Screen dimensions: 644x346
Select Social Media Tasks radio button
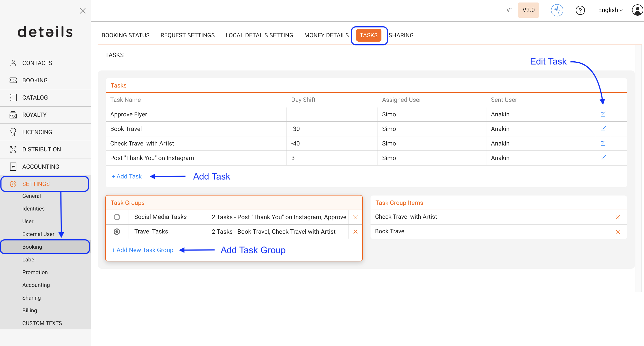[117, 217]
